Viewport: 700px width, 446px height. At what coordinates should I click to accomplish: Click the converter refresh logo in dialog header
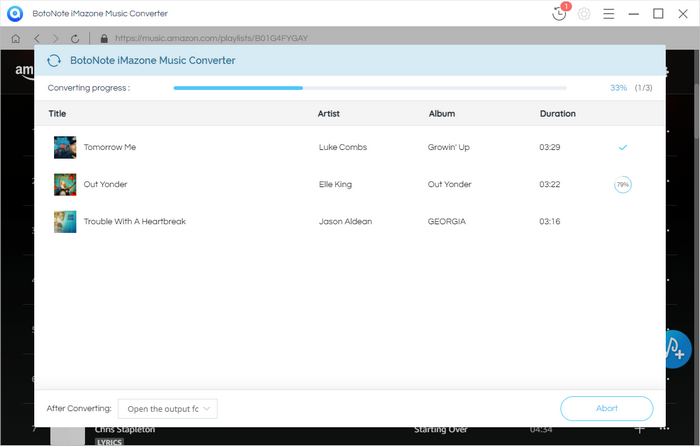(54, 60)
